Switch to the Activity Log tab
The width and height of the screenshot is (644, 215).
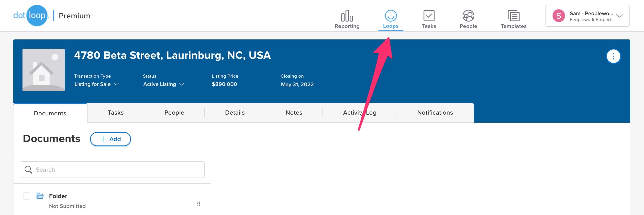coord(359,113)
